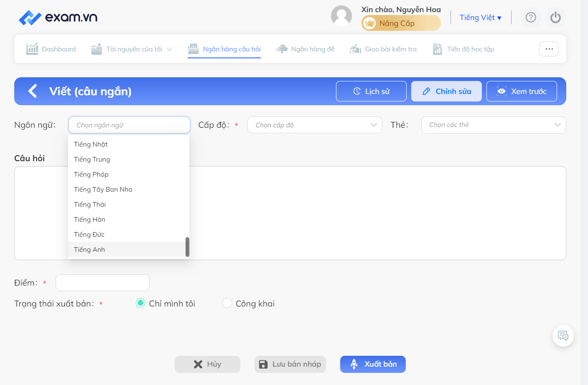
Task: Click the exam.vn logo
Action: click(x=58, y=18)
